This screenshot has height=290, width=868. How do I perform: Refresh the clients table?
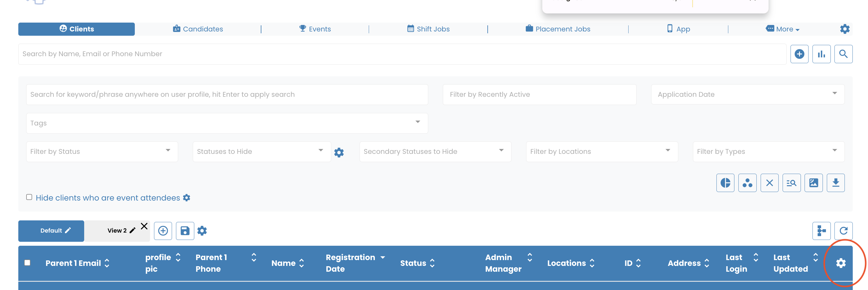(843, 231)
